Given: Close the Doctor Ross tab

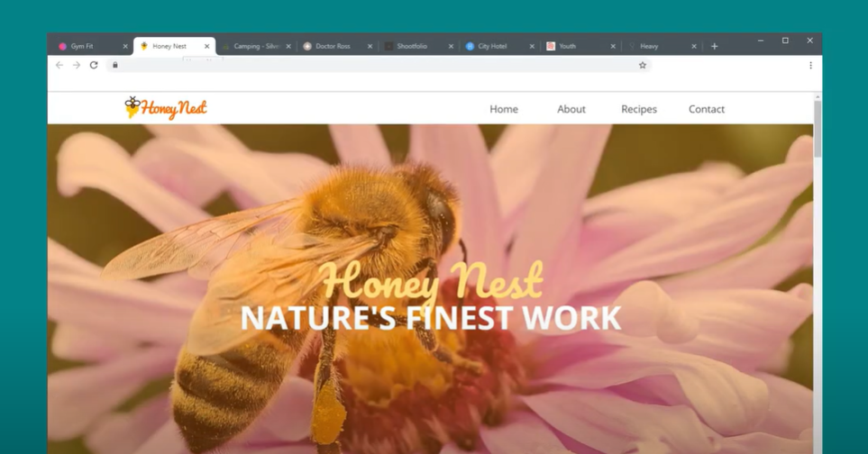Looking at the screenshot, I should click(x=370, y=47).
